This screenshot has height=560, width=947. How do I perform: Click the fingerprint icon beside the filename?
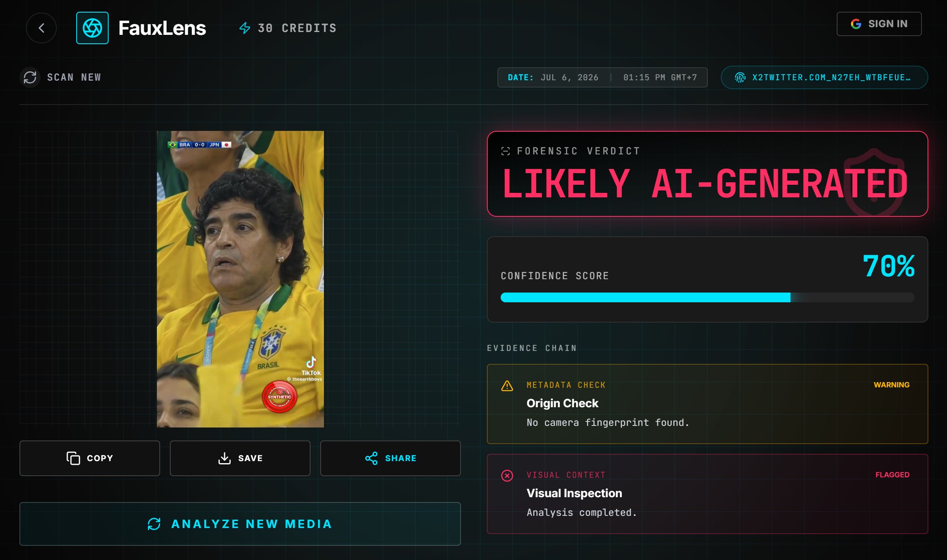click(x=740, y=77)
